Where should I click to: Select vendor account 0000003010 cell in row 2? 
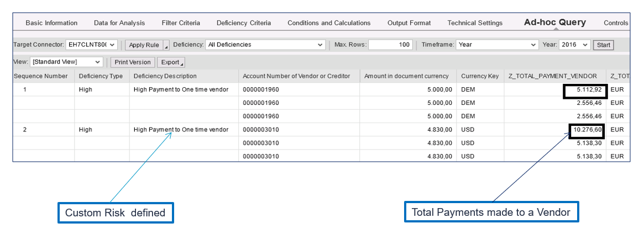[x=261, y=130]
